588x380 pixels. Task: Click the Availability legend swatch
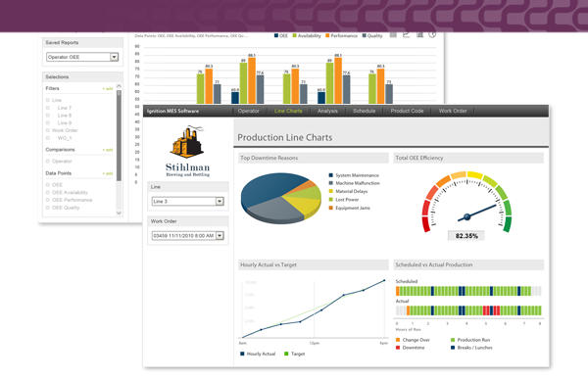294,35
